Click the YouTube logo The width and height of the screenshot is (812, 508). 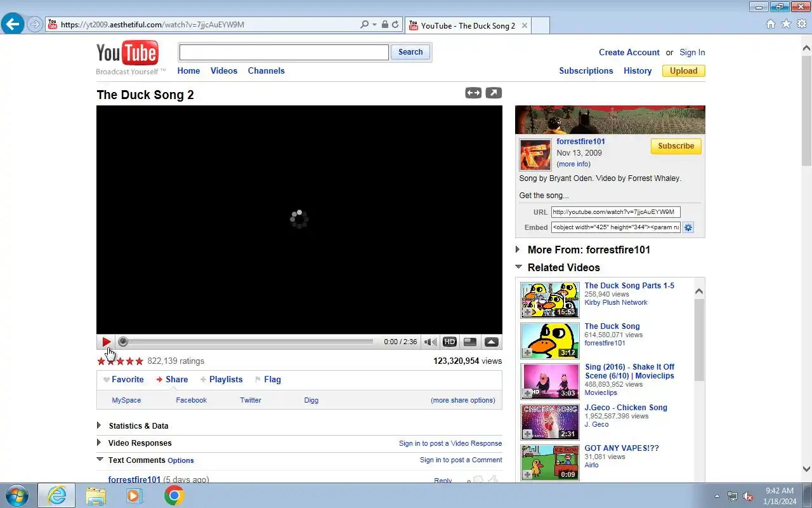pos(128,54)
